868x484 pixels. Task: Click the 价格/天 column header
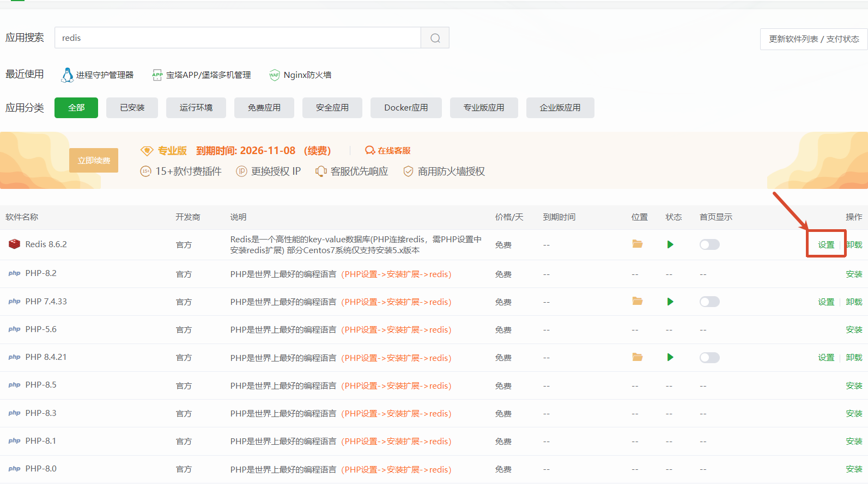pyautogui.click(x=509, y=217)
